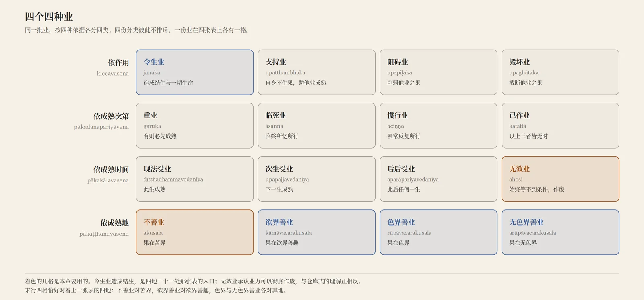The height and width of the screenshot is (300, 644).
Task: Click the text 造成结生与一期生命
Action: 168,83
